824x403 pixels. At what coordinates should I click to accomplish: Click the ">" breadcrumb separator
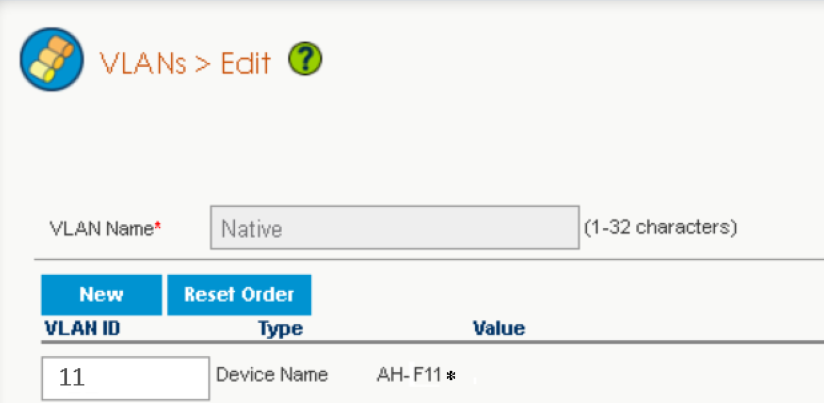pos(203,64)
